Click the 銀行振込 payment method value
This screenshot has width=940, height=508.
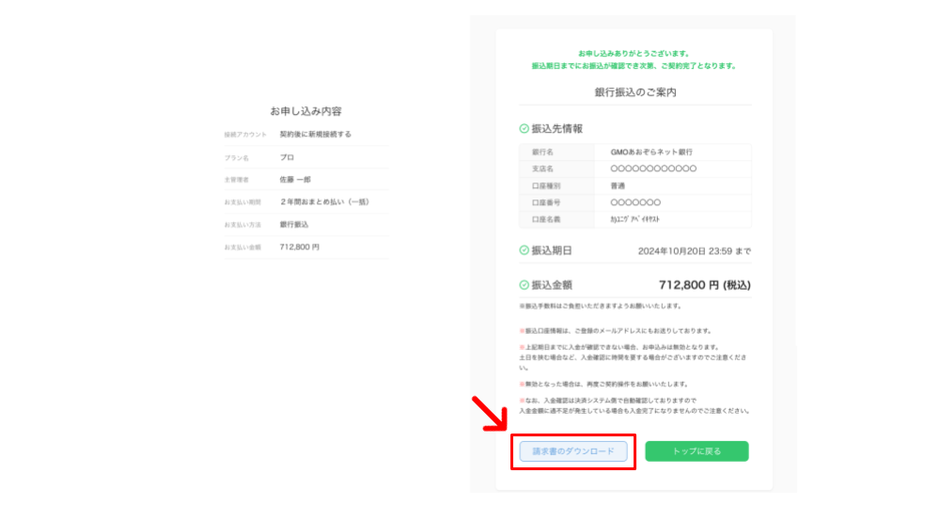click(x=294, y=224)
